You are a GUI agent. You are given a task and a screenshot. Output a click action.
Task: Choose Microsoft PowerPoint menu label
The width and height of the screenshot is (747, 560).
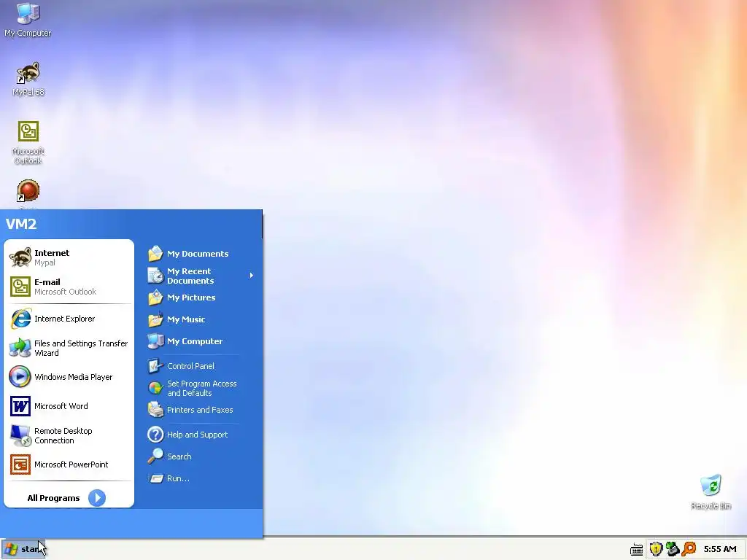71,464
